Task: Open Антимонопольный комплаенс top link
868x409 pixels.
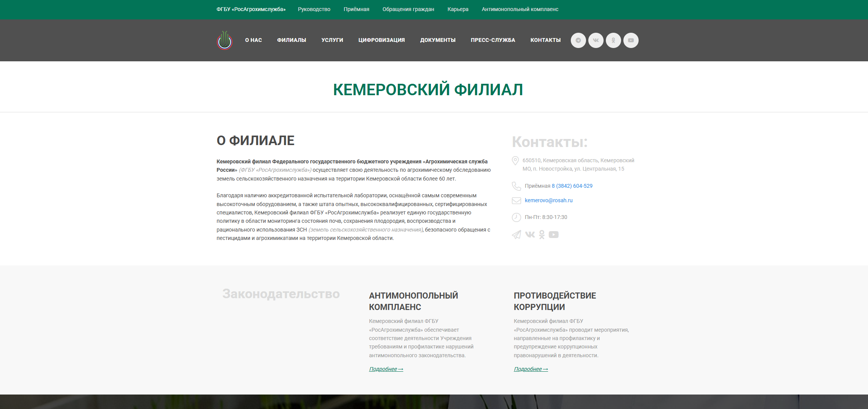Action: tap(520, 9)
